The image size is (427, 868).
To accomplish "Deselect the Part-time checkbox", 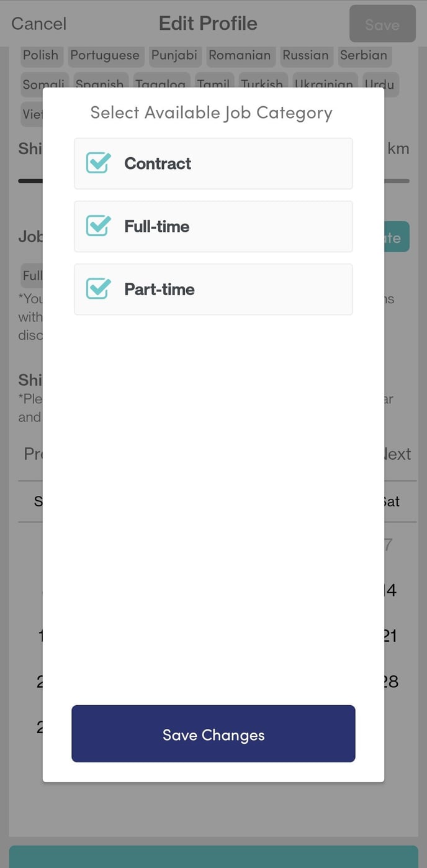I will [99, 289].
